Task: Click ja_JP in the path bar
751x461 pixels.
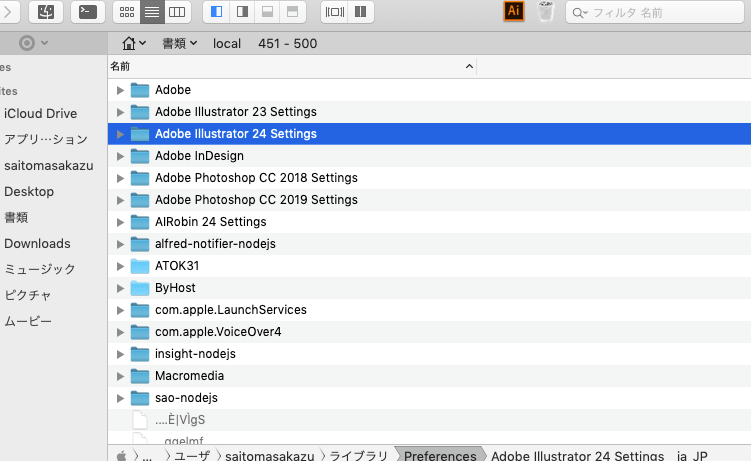Action: tap(692, 455)
